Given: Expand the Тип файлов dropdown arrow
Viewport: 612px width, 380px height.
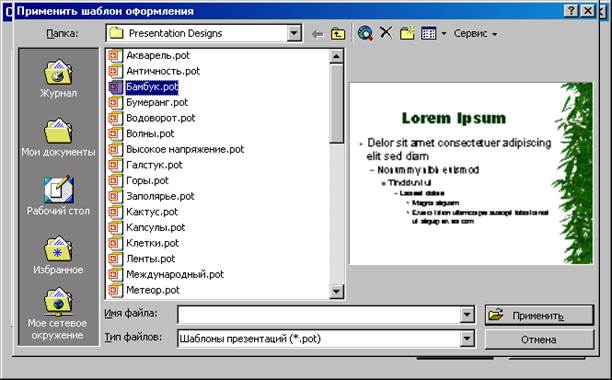Looking at the screenshot, I should 467,339.
